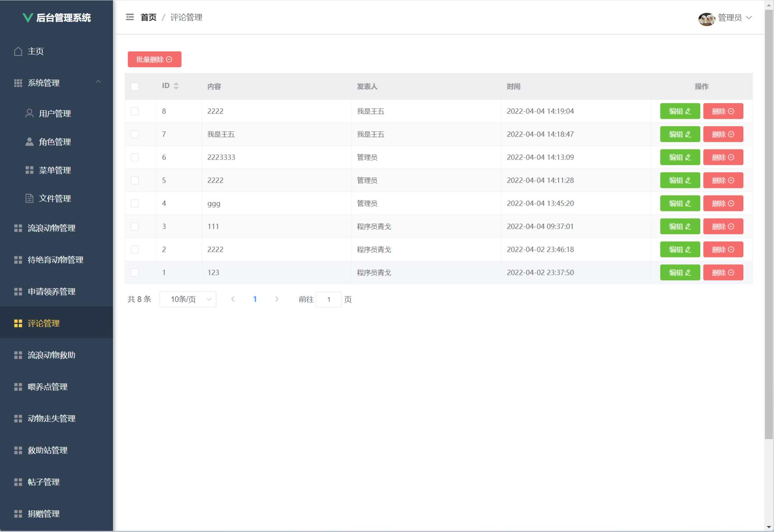Check the checkbox for row ID 4
The width and height of the screenshot is (774, 532).
(x=135, y=203)
